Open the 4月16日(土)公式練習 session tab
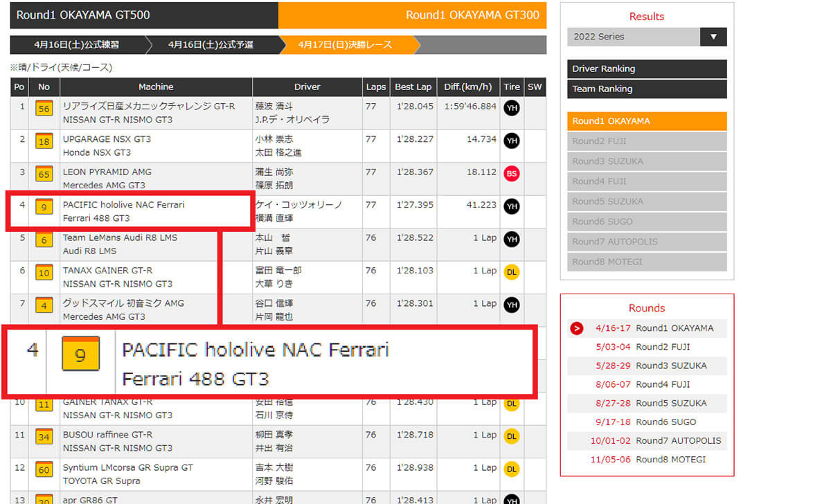Image resolution: width=831 pixels, height=504 pixels. click(77, 45)
